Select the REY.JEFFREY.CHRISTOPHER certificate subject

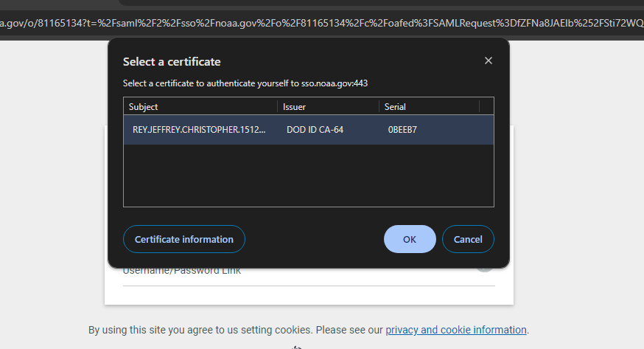pos(199,130)
